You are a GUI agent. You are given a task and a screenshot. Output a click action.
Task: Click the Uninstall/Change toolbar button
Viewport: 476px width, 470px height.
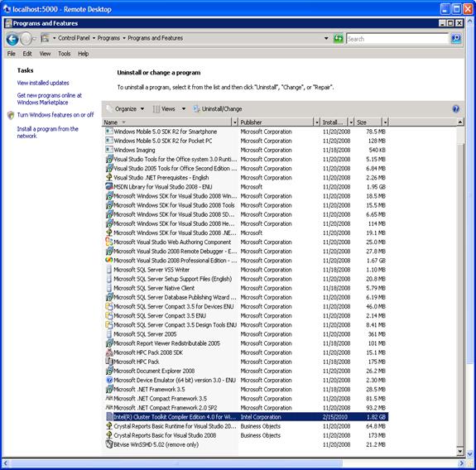click(218, 109)
